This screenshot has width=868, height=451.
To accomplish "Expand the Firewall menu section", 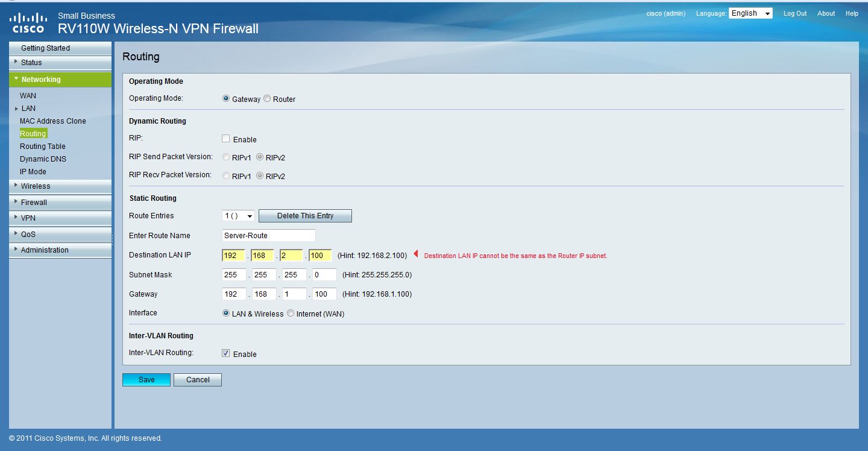I will tap(60, 203).
